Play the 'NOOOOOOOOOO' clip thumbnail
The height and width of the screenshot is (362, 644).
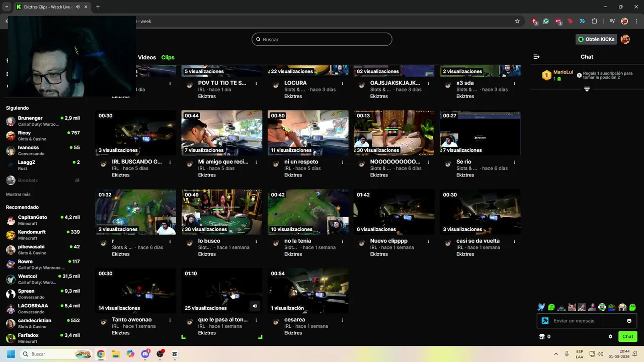click(394, 133)
